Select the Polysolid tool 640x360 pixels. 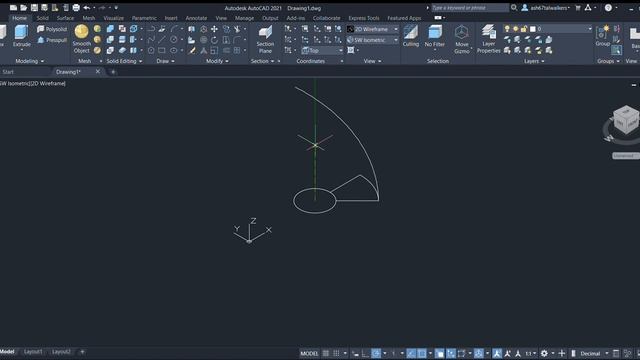point(52,29)
